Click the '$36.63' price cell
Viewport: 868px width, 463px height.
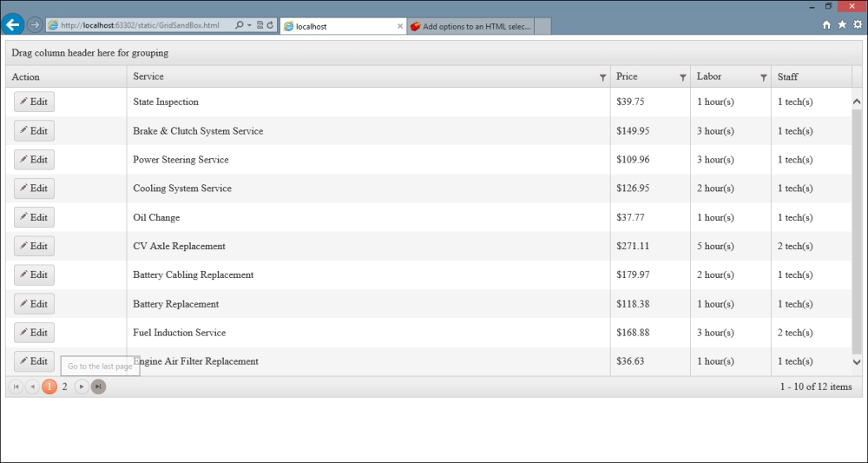650,361
